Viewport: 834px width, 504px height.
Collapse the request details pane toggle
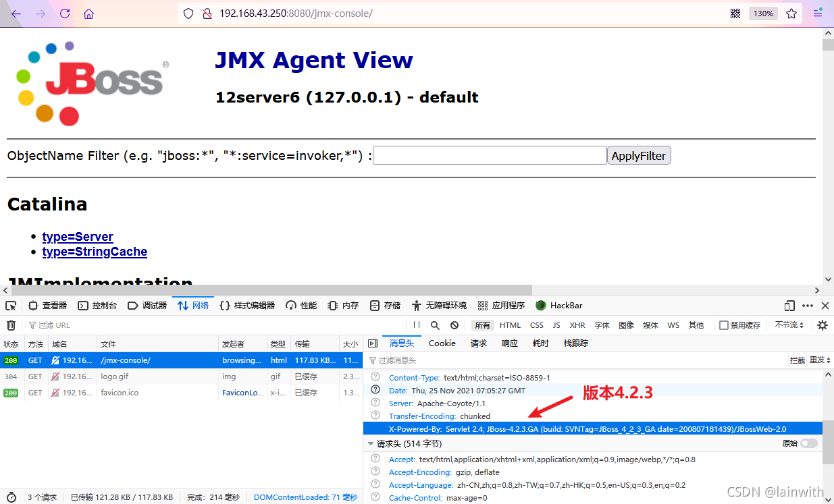point(372,343)
